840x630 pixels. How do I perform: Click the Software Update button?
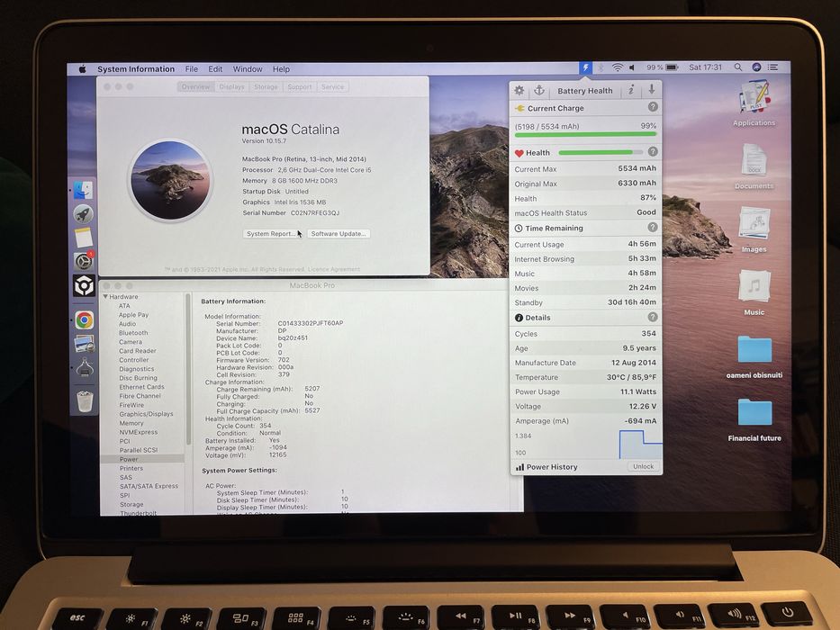point(339,234)
